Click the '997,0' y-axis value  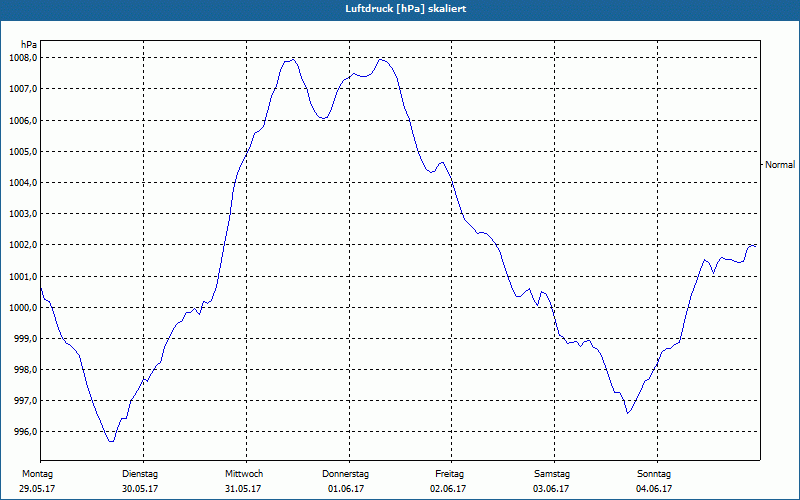click(x=25, y=401)
